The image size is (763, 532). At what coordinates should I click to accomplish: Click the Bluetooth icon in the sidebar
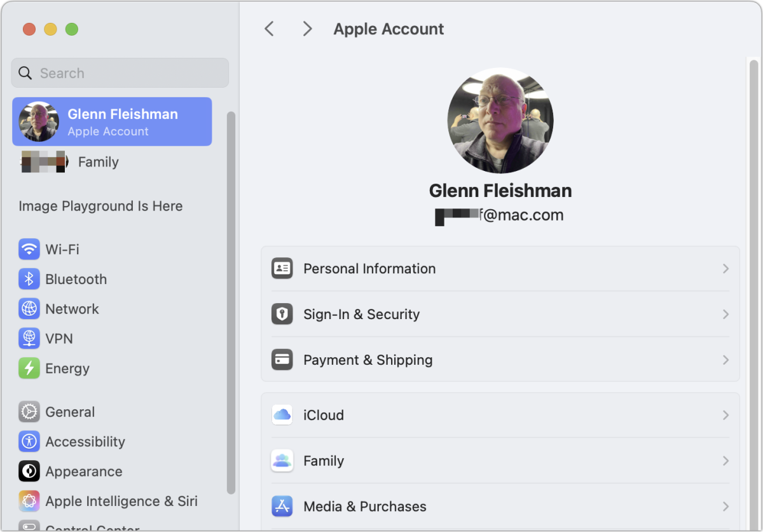[x=29, y=279]
